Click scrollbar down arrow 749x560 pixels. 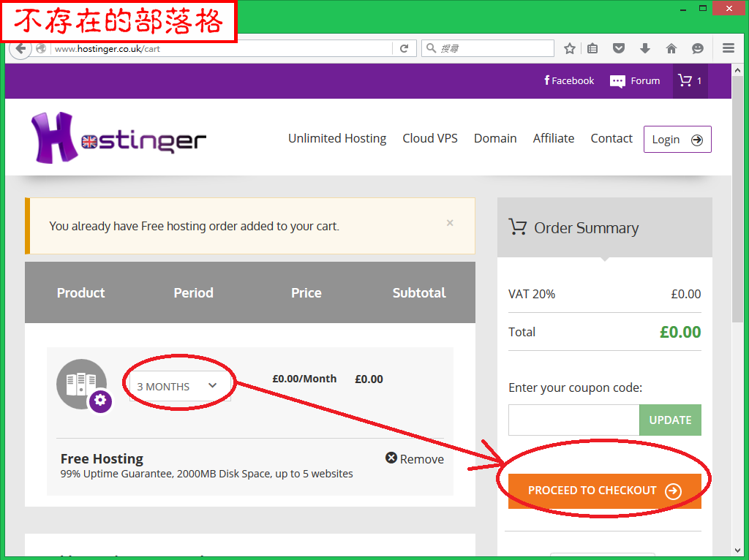(737, 550)
